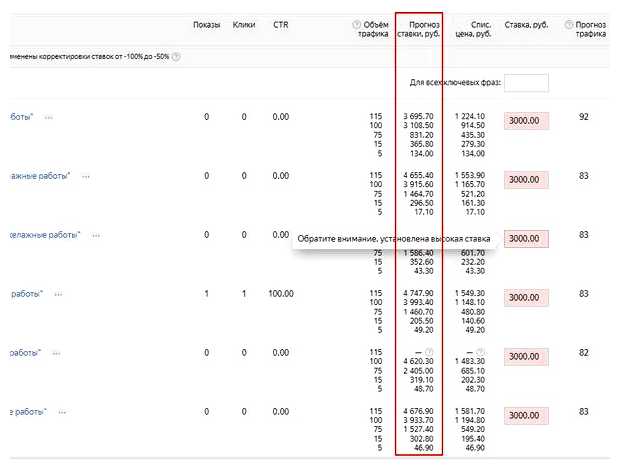620x469 pixels.
Task: Click the traffic forecast value 82
Action: pos(584,352)
